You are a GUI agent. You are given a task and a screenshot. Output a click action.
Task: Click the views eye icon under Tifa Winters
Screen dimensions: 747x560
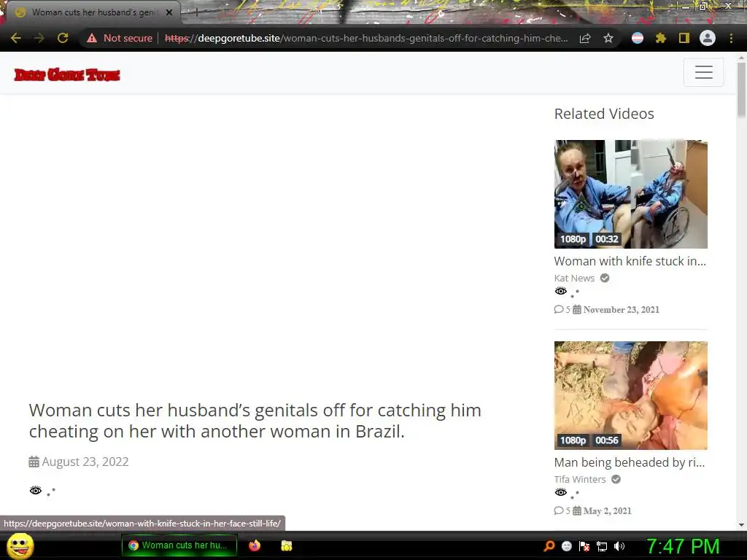tap(561, 492)
